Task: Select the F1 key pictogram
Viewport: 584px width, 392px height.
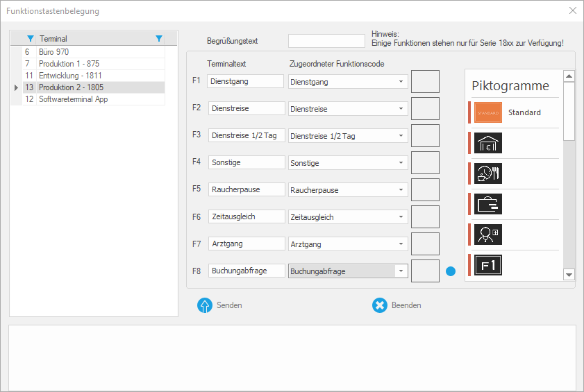Action: click(489, 265)
